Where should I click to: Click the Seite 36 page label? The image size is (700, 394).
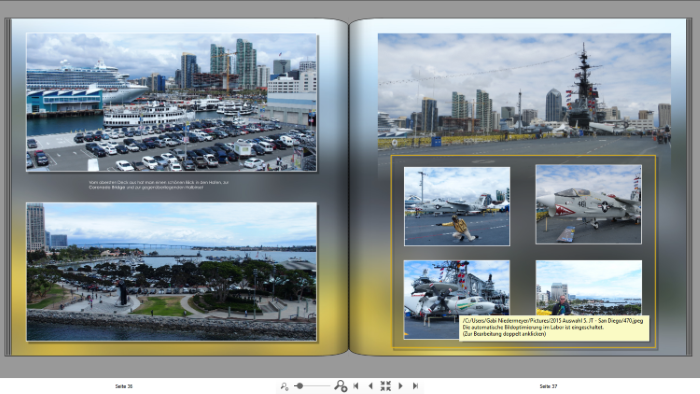tap(124, 386)
